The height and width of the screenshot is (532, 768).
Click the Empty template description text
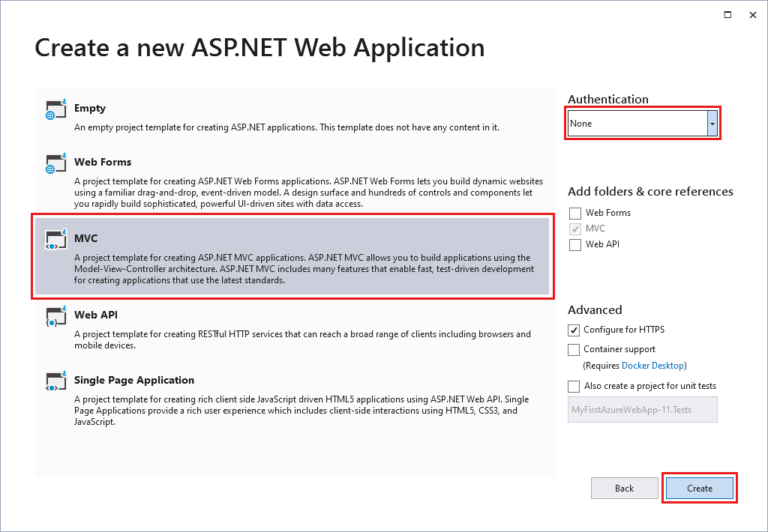pos(286,127)
